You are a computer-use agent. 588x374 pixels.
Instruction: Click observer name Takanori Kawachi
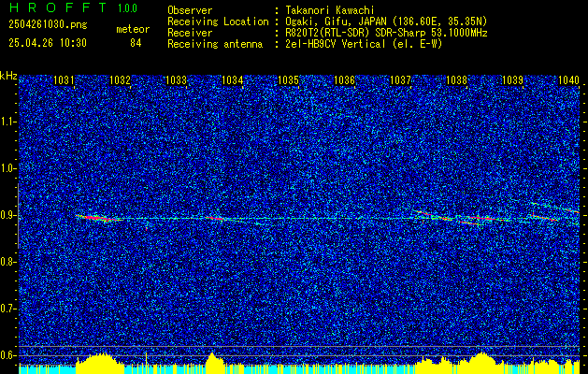pos(330,10)
